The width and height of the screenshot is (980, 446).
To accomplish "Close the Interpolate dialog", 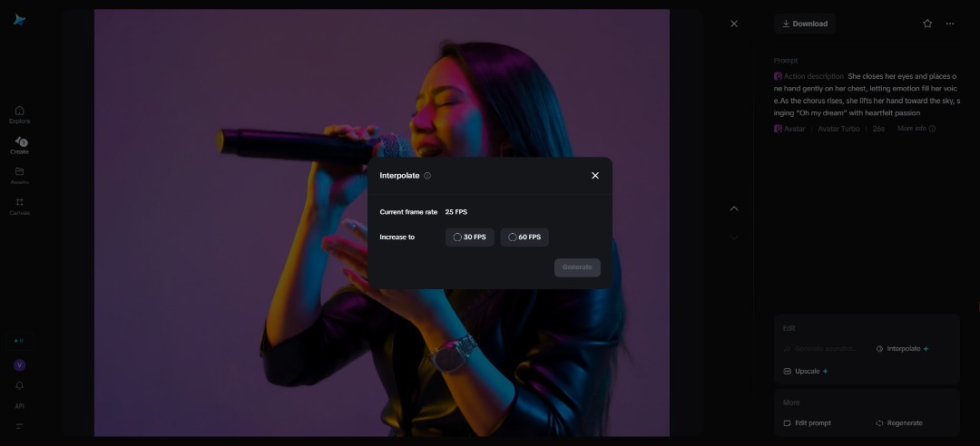I will coord(595,176).
